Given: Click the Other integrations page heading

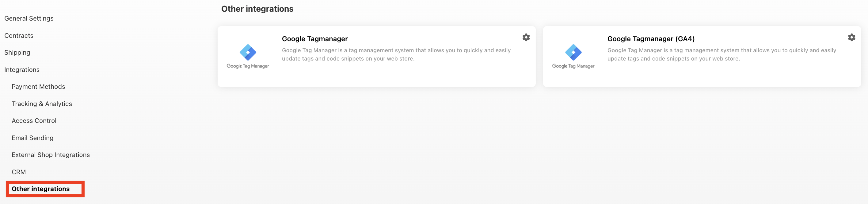Looking at the screenshot, I should [x=257, y=9].
